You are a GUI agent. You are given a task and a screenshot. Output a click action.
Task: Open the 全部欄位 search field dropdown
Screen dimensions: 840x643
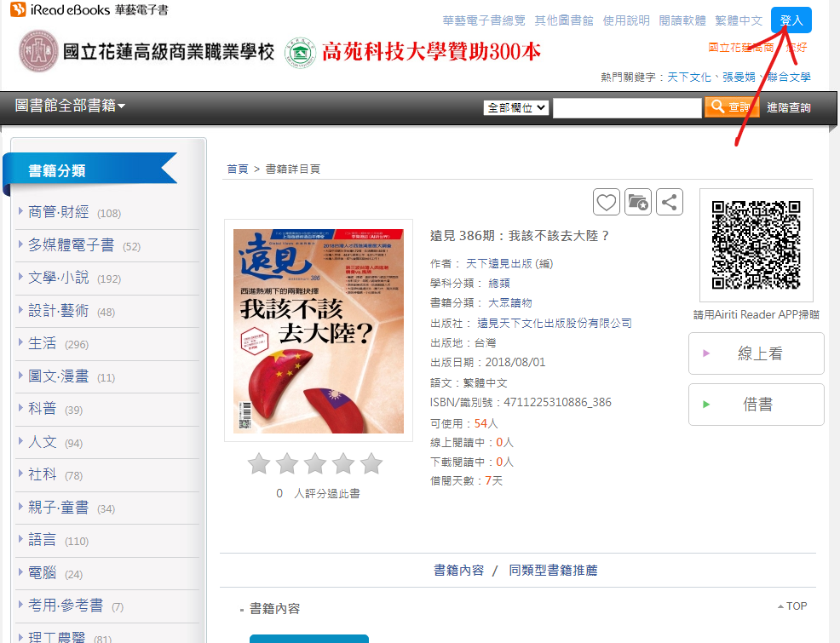(515, 108)
